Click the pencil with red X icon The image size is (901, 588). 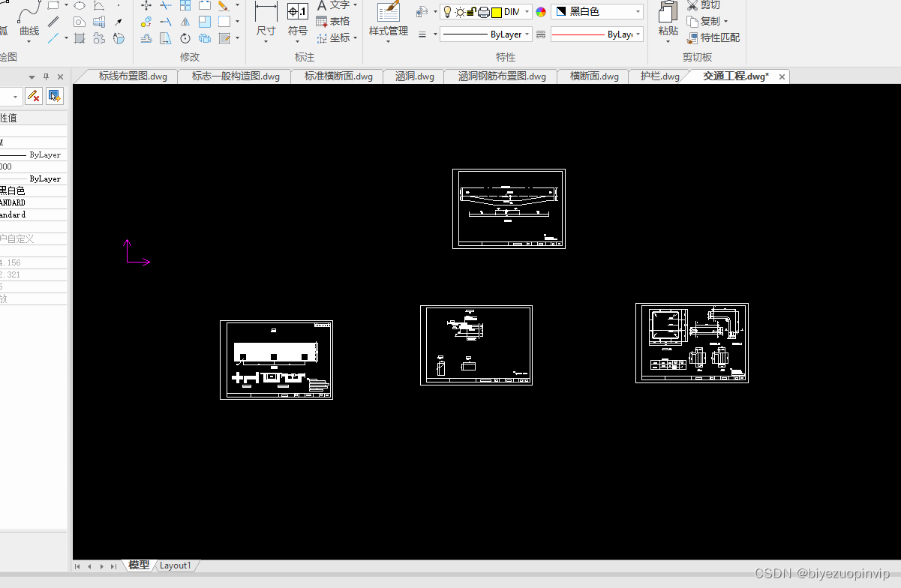(x=34, y=96)
